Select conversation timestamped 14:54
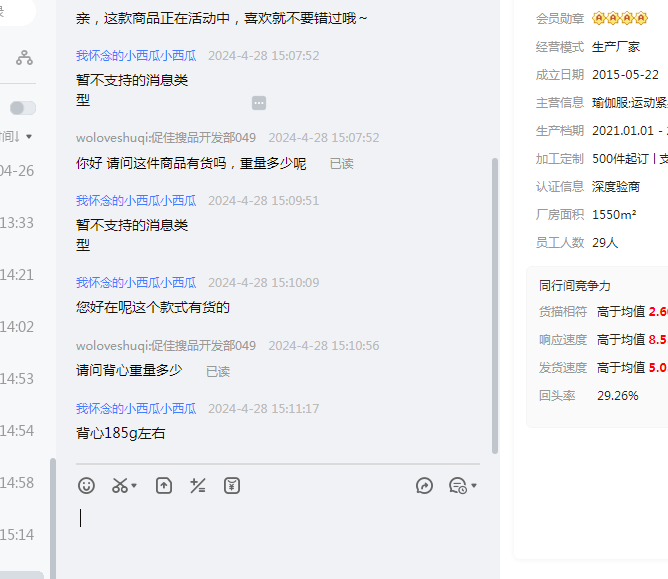 [x=17, y=431]
